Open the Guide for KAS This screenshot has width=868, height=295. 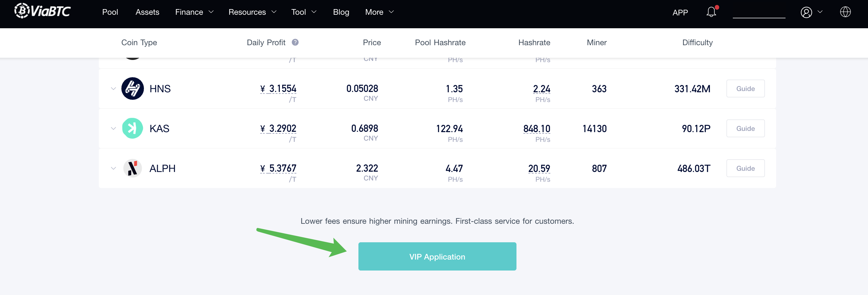pyautogui.click(x=745, y=128)
